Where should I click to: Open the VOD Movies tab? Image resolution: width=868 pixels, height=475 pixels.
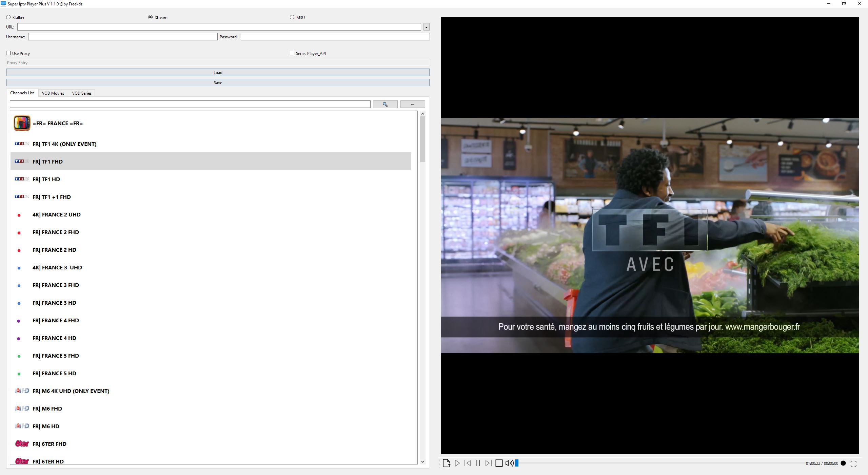[x=53, y=93]
